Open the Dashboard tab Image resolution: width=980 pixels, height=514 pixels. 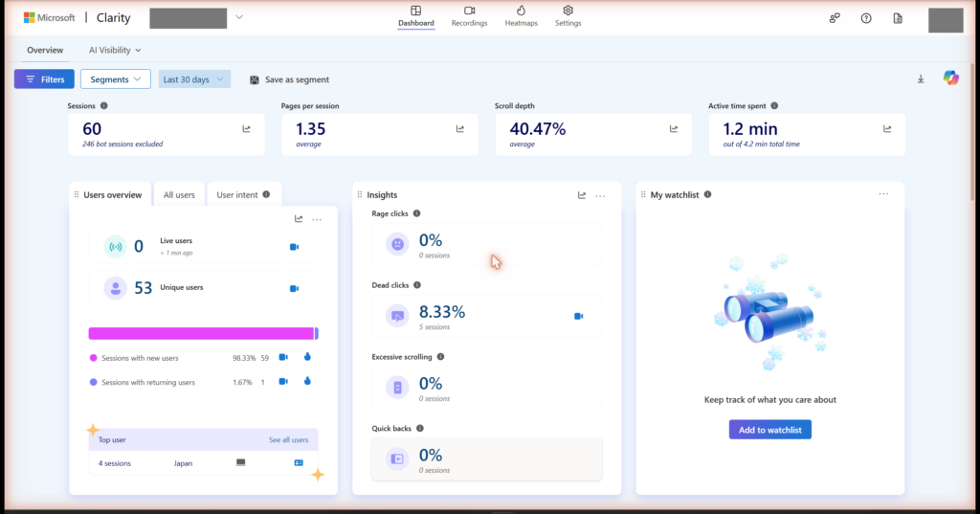(415, 16)
